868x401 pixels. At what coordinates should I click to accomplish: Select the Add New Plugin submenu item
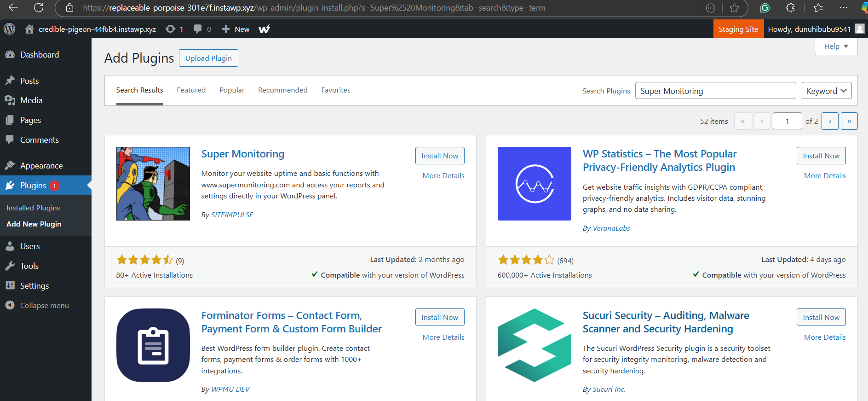point(34,224)
